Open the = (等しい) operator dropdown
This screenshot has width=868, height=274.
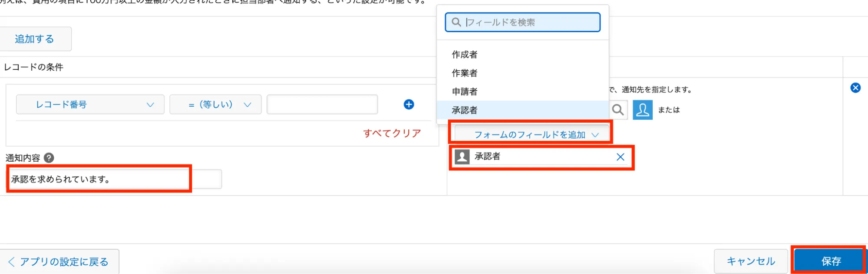coord(215,104)
